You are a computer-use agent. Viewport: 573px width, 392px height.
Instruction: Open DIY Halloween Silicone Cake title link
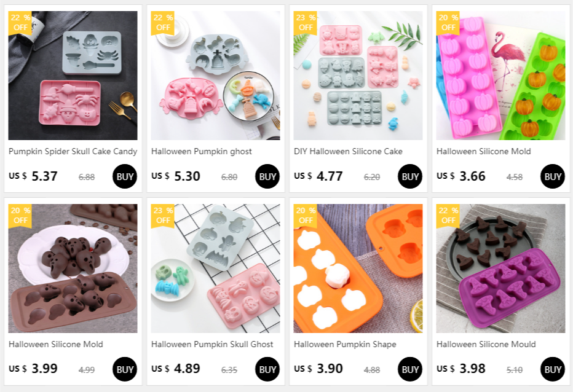348,151
